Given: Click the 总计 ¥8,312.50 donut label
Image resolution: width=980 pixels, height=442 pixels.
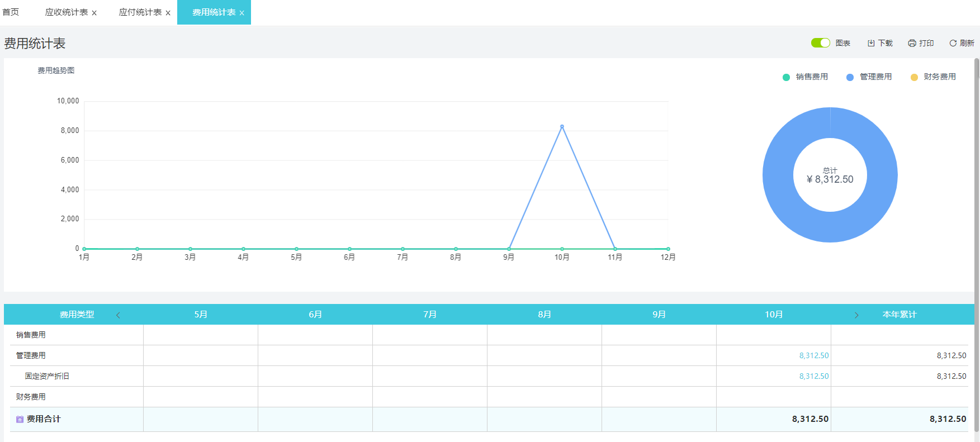Looking at the screenshot, I should 830,175.
